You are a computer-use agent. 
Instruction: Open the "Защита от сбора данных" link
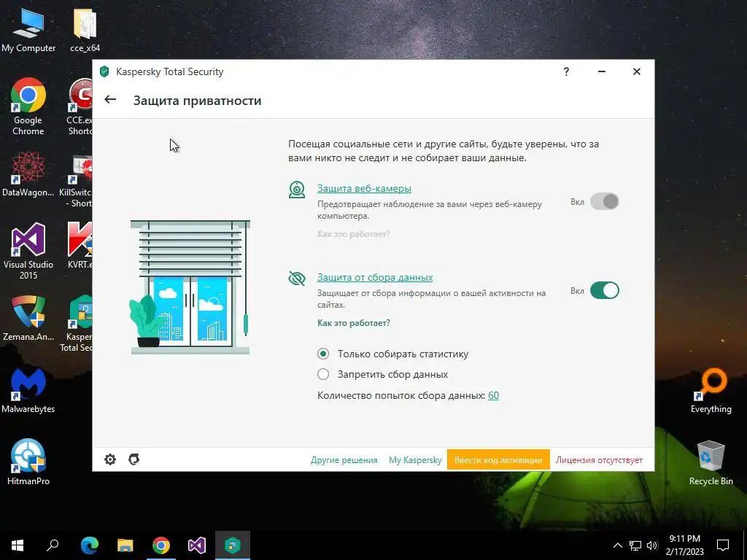point(375,278)
